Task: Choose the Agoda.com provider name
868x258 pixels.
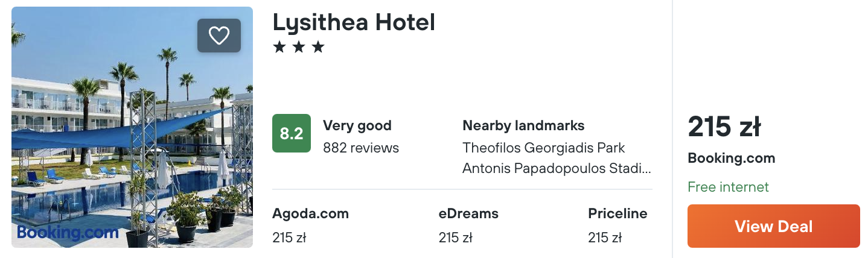Action: (x=310, y=213)
